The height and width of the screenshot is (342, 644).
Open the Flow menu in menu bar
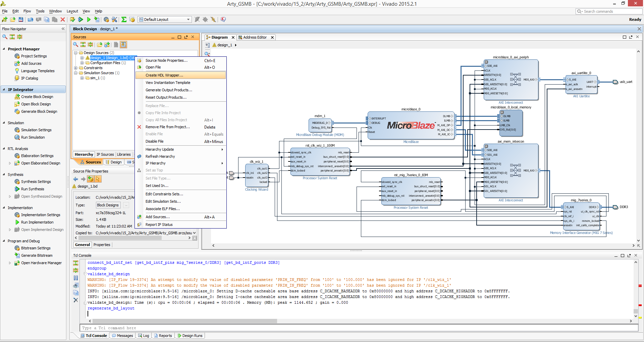pyautogui.click(x=27, y=11)
